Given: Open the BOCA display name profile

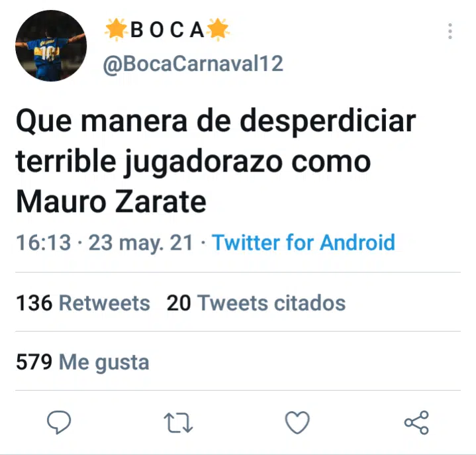Looking at the screenshot, I should tap(167, 30).
